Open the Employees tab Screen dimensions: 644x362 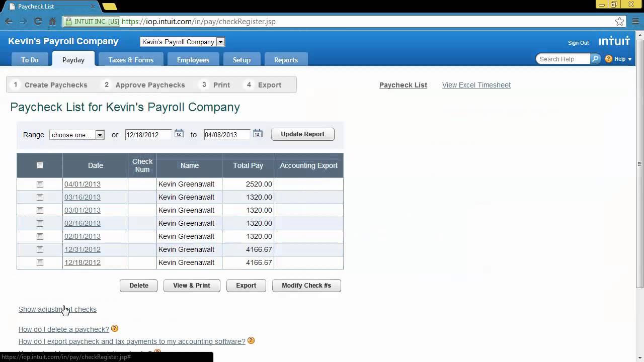[193, 59]
